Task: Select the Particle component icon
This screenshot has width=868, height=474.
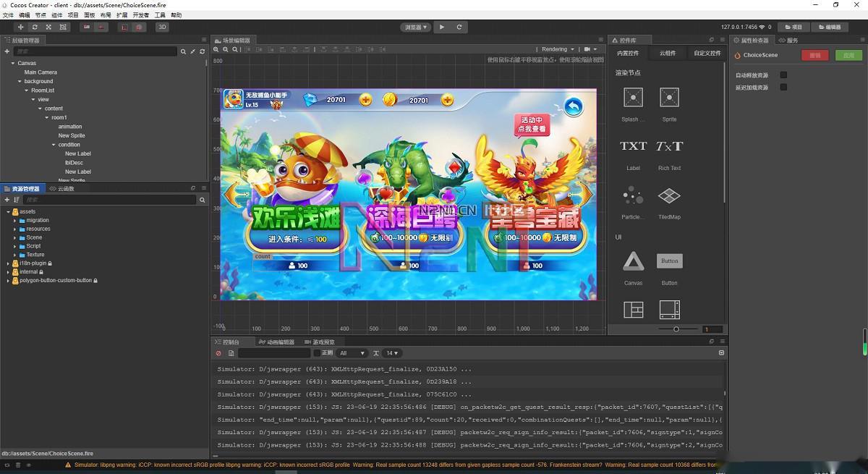Action: click(632, 196)
